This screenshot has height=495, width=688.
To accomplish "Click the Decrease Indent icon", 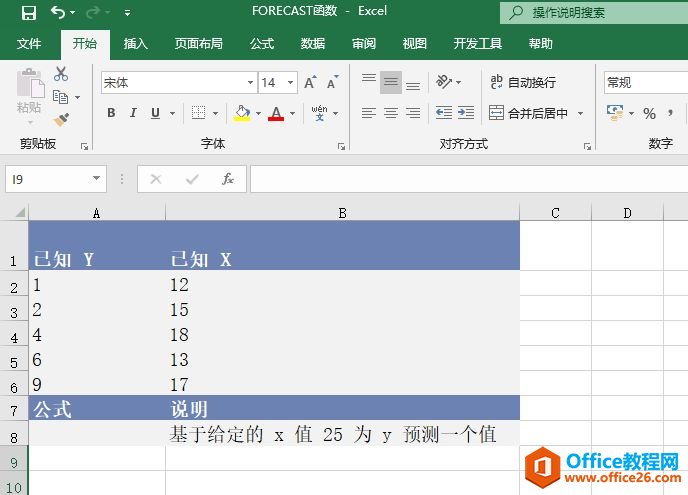I will [x=444, y=113].
